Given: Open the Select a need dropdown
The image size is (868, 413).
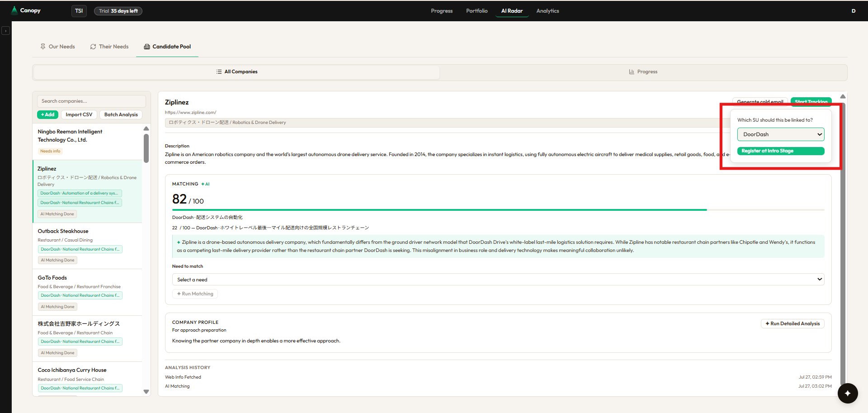Looking at the screenshot, I should 498,280.
